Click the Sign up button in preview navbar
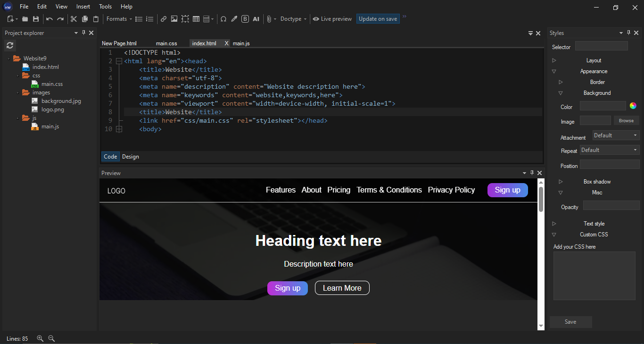The image size is (644, 344). (507, 190)
